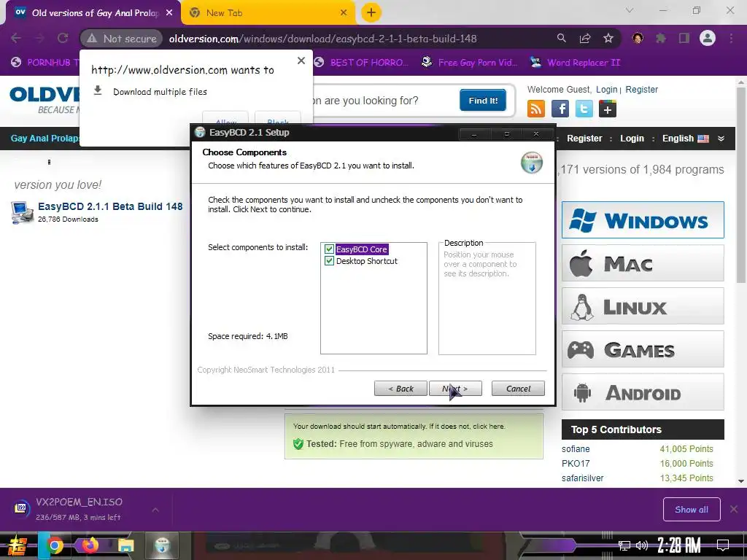Click the Login link in header

pos(606,90)
